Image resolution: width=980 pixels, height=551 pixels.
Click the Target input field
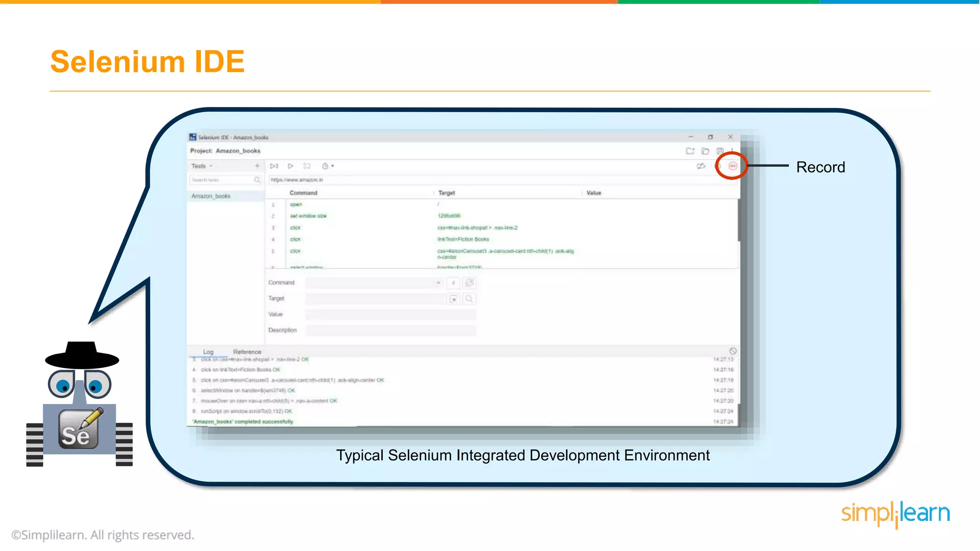tap(376, 299)
